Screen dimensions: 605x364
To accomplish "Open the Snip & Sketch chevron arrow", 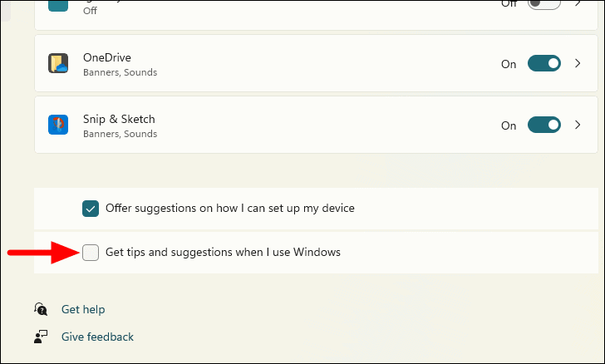I will pyautogui.click(x=578, y=125).
